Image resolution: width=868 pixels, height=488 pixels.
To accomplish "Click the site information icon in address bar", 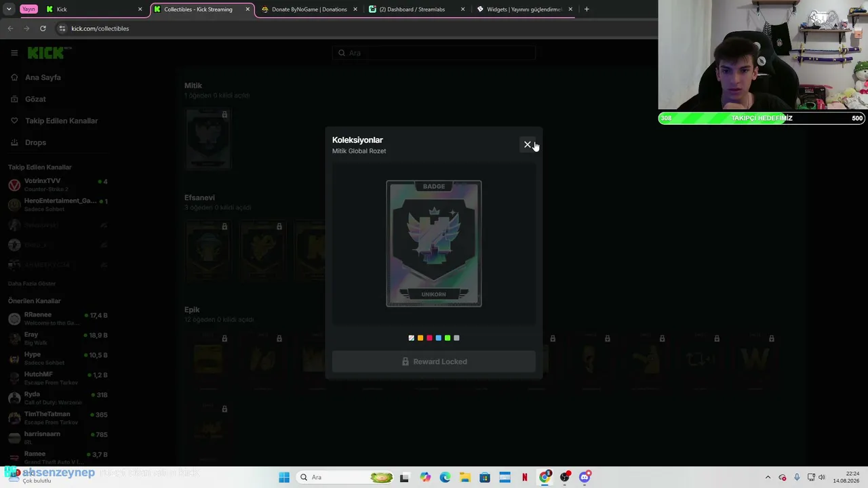I will point(62,28).
